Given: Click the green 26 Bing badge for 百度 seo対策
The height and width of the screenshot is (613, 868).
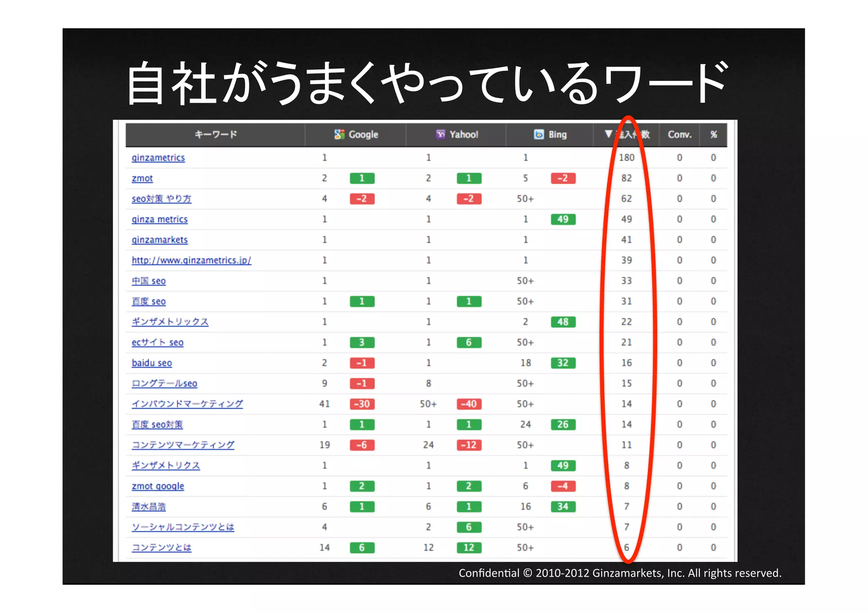Looking at the screenshot, I should [x=563, y=424].
